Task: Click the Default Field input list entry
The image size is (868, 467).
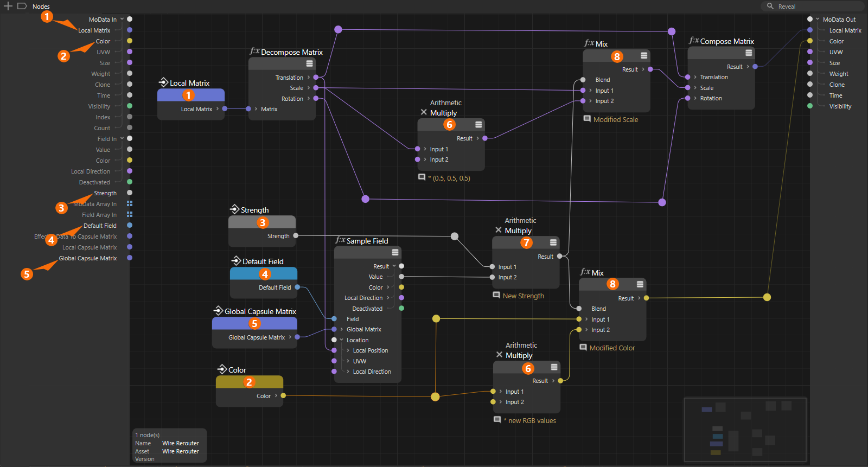Action: point(100,226)
